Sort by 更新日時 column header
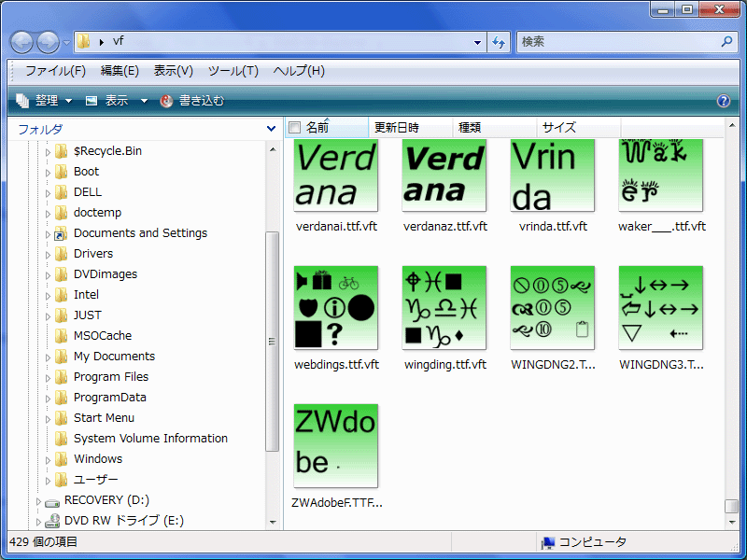Viewport: 747px width, 560px height. coord(411,127)
